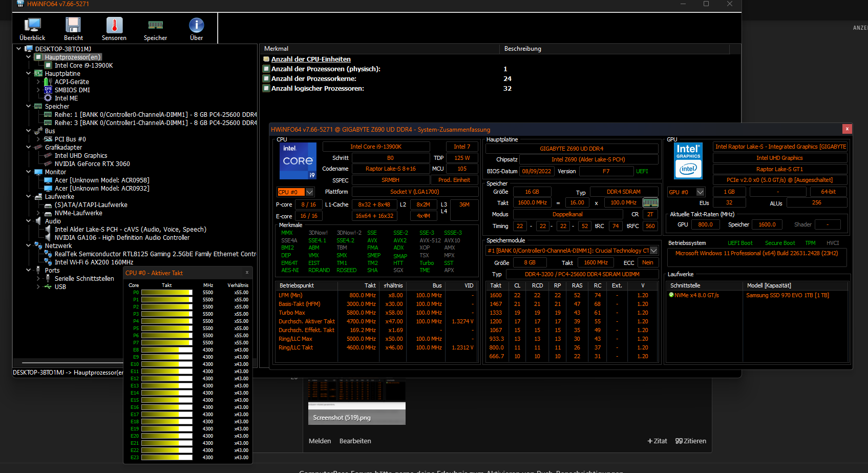The width and height of the screenshot is (868, 473).
Task: Collapse the Monitor tree node
Action: [x=29, y=172]
